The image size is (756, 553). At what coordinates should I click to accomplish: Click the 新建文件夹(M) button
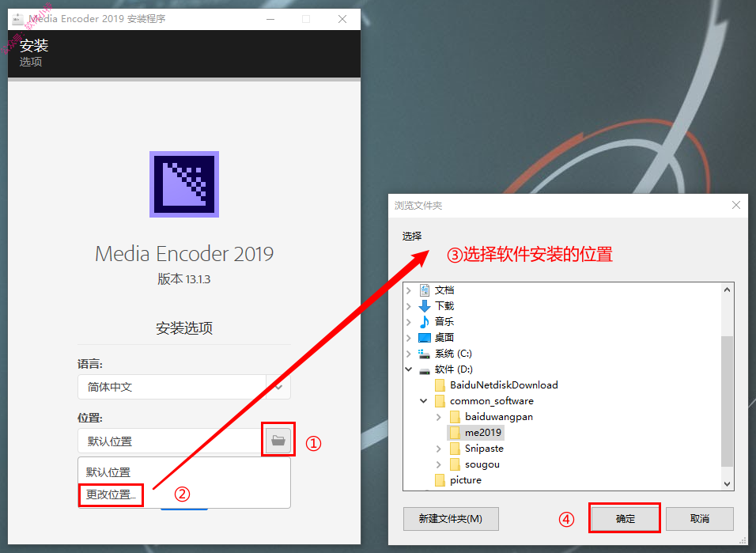[x=451, y=519]
